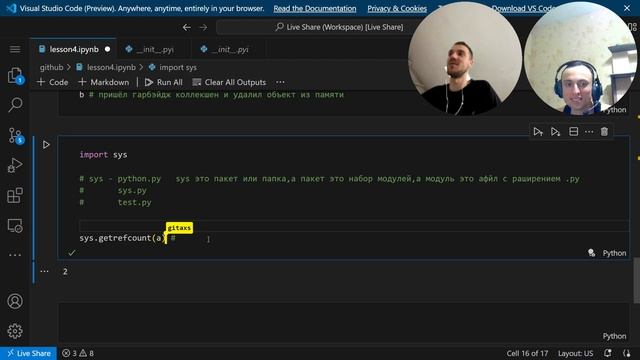The width and height of the screenshot is (640, 360).
Task: Open Privacy & Cookies link
Action: (397, 8)
